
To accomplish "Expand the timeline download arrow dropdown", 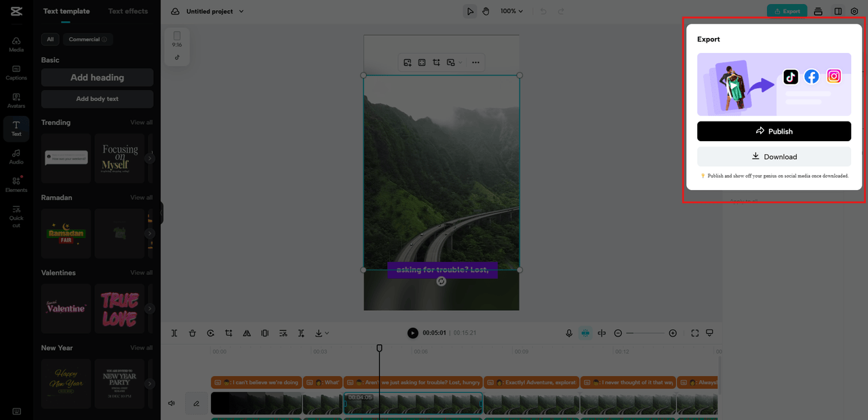I will [x=321, y=333].
